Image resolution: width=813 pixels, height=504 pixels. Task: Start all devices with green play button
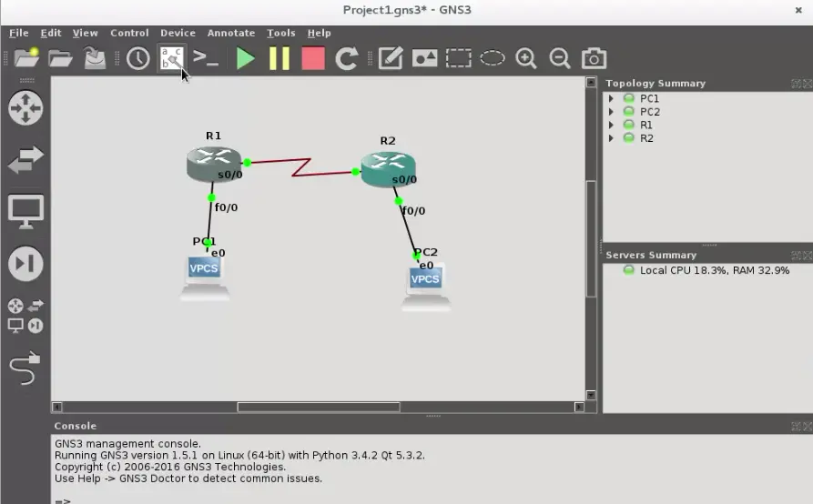coord(245,58)
